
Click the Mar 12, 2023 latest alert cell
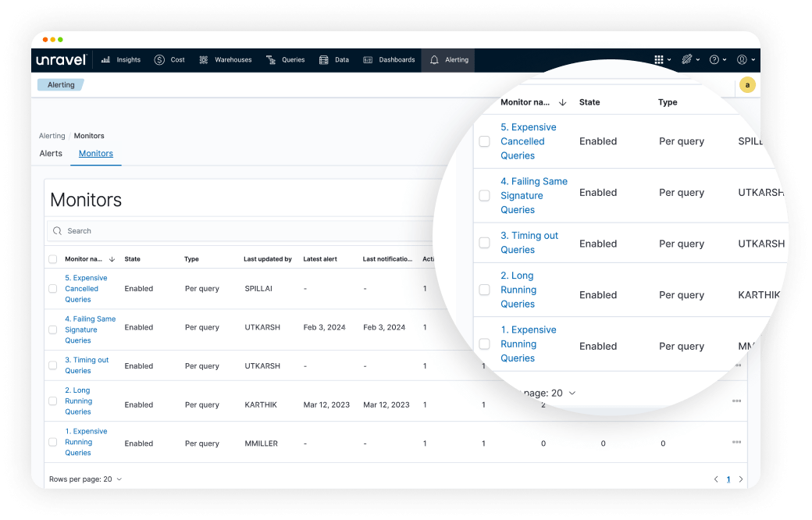tap(326, 404)
